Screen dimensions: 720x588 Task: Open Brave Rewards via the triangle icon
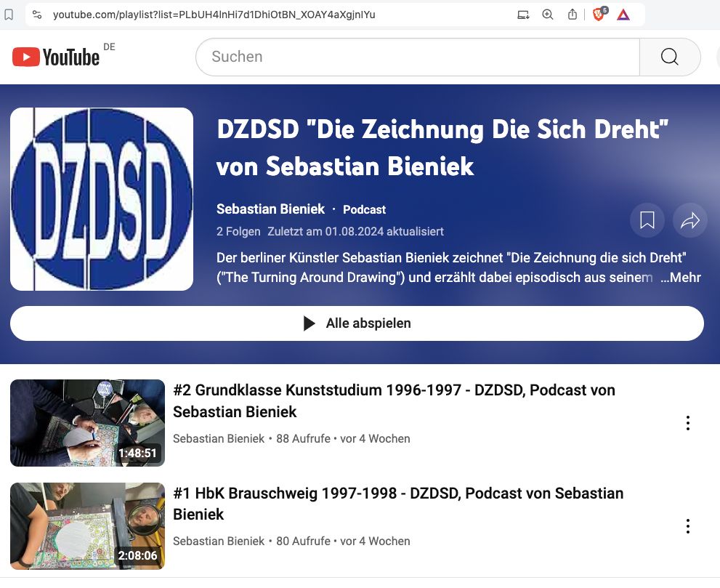click(623, 14)
